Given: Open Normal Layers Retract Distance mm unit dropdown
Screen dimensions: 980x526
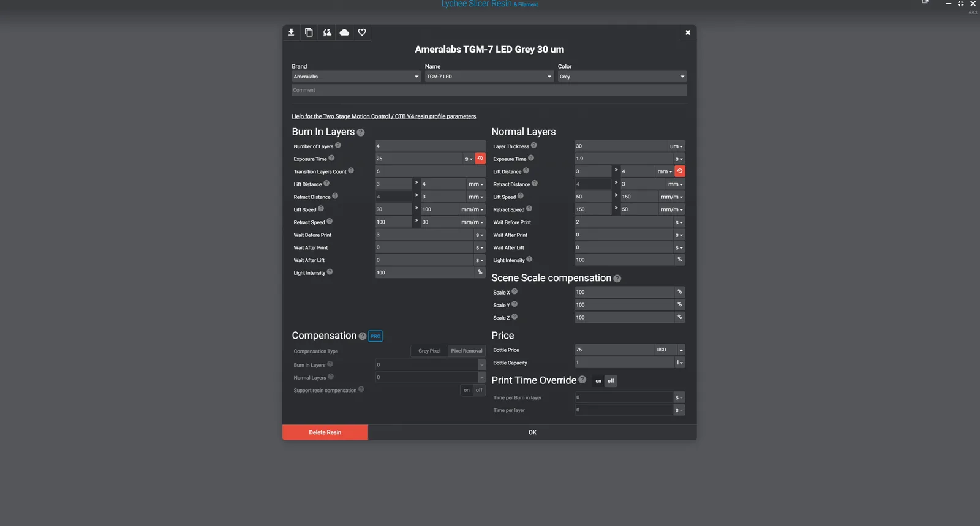Looking at the screenshot, I should (x=676, y=184).
